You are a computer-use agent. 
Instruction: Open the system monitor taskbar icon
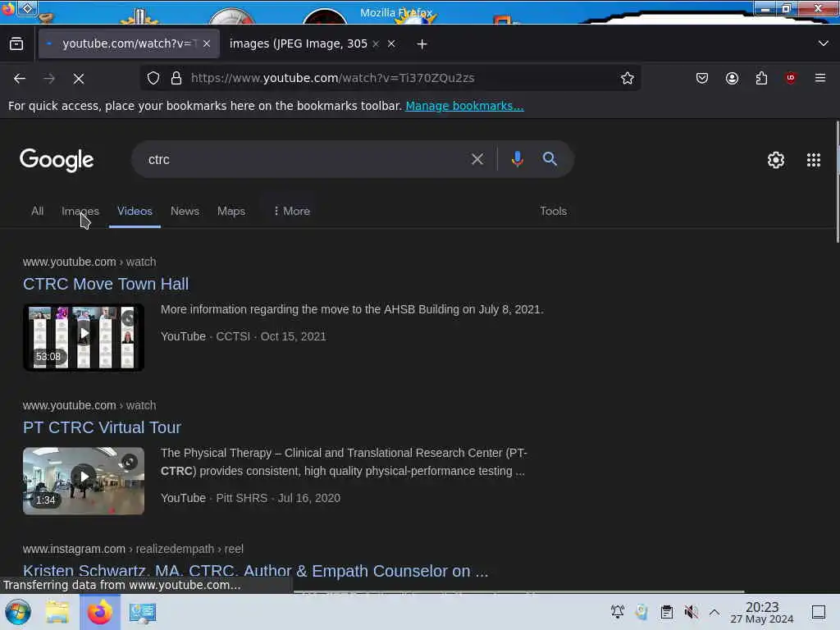tap(143, 612)
